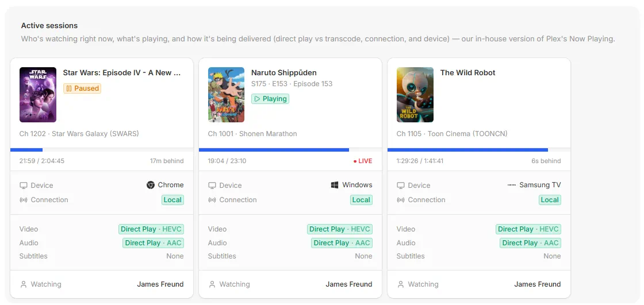
Task: Click The Wild Robot poster thumbnail
Action: tap(415, 95)
